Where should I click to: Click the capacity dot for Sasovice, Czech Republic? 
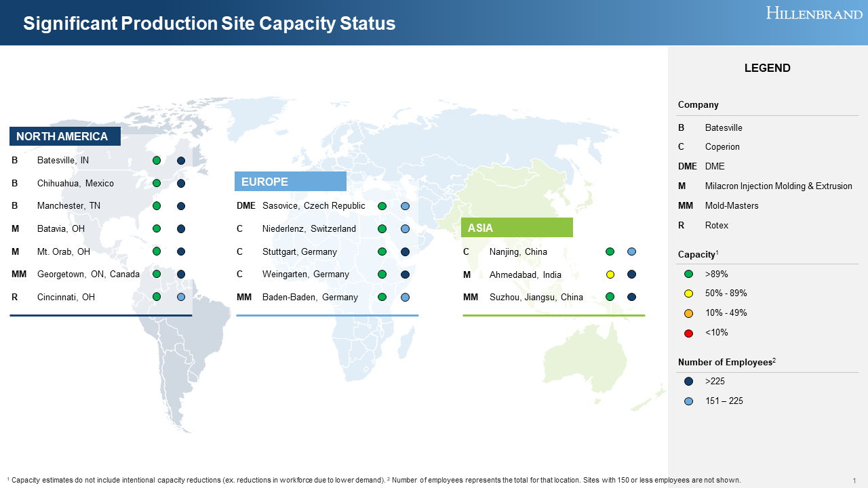click(x=382, y=206)
